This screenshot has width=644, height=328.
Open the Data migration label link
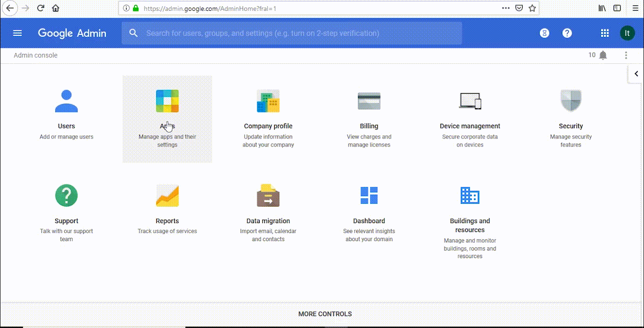coord(268,221)
